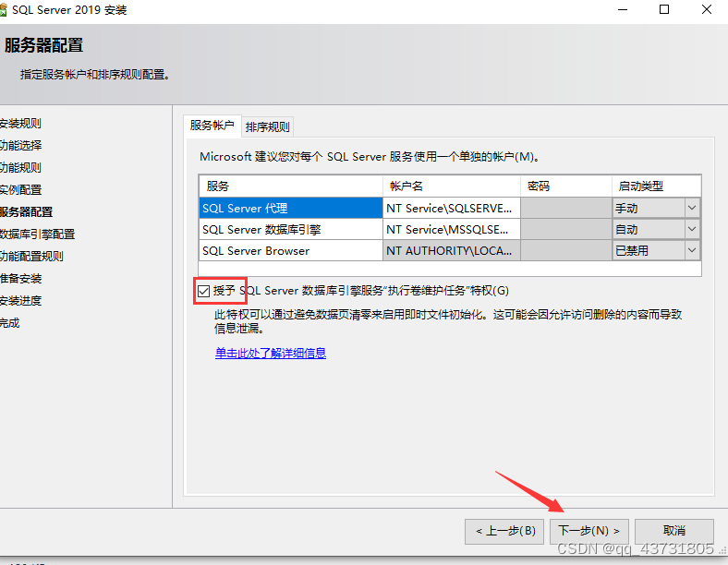Screen dimensions: 728x565
Task: Click the SQL Server setup title icon
Action: (3, 10)
